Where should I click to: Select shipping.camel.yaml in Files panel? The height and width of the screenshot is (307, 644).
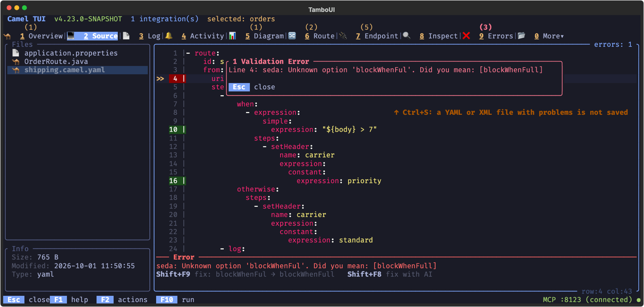pos(64,70)
